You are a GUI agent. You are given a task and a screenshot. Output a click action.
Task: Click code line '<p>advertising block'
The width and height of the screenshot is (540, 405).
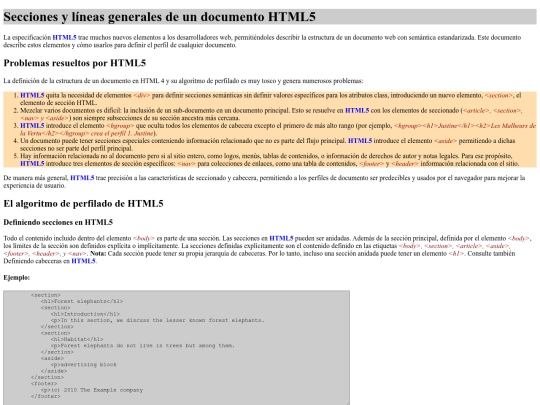pos(84,364)
